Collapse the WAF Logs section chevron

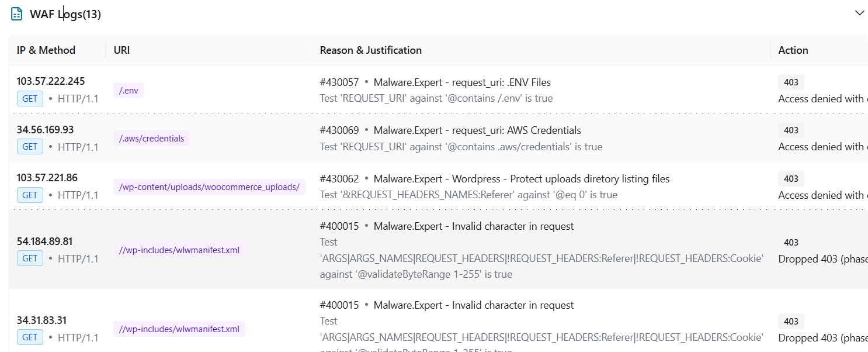click(x=859, y=13)
